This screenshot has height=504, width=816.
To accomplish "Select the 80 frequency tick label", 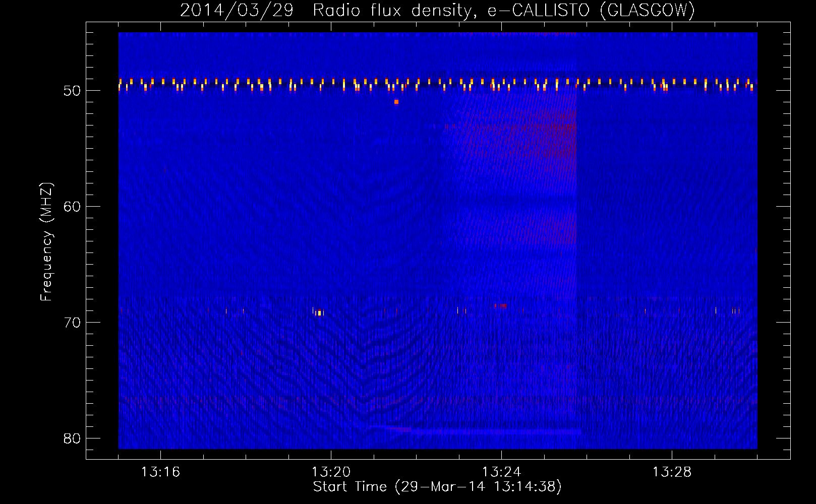I will click(73, 438).
